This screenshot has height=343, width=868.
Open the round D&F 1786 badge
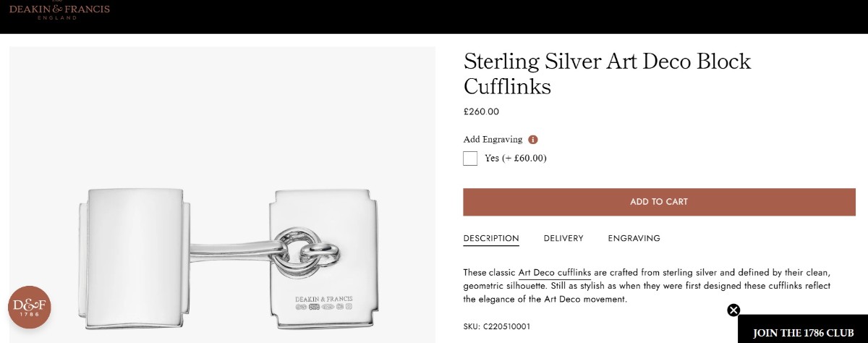pos(30,308)
